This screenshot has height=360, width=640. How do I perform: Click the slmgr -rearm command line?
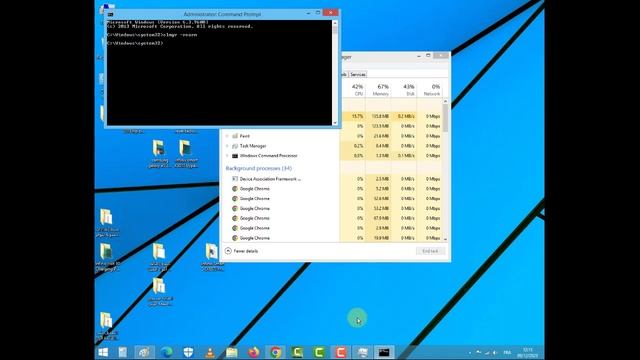(x=152, y=35)
